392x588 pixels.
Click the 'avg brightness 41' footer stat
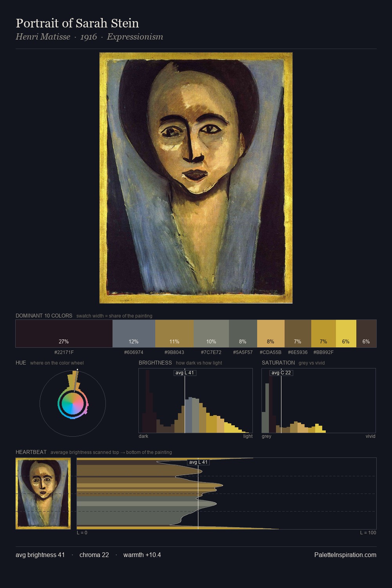pyautogui.click(x=40, y=555)
